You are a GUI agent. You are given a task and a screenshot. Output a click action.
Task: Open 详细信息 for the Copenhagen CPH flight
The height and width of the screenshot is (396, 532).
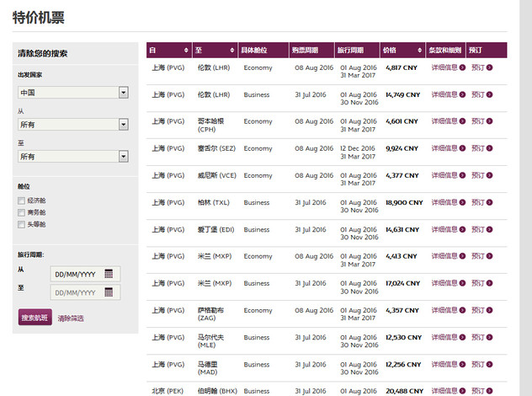(x=444, y=121)
